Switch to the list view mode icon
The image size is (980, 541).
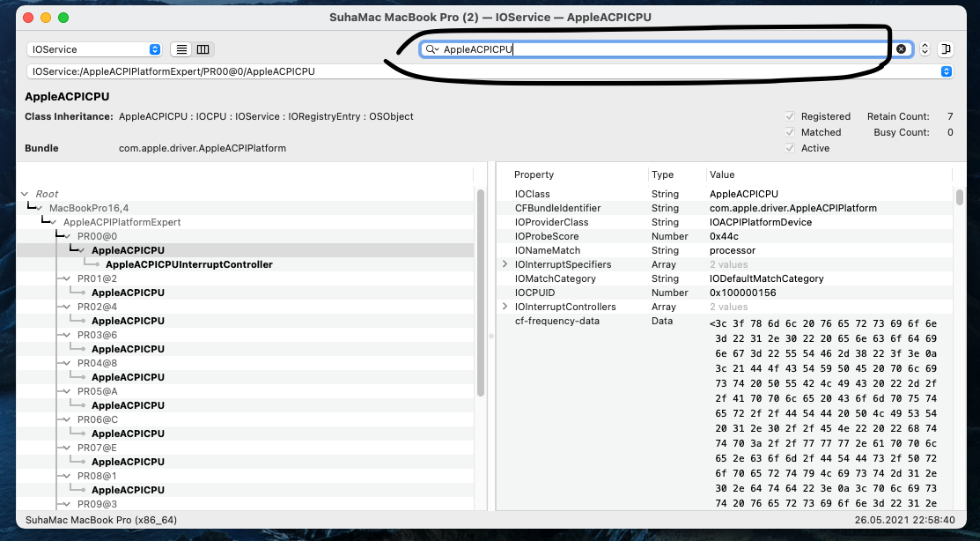coord(181,50)
